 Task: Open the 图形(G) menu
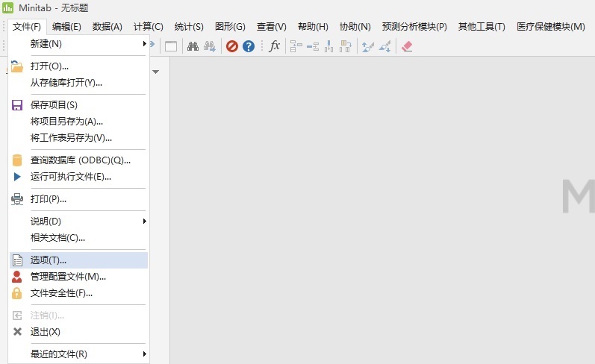click(230, 27)
